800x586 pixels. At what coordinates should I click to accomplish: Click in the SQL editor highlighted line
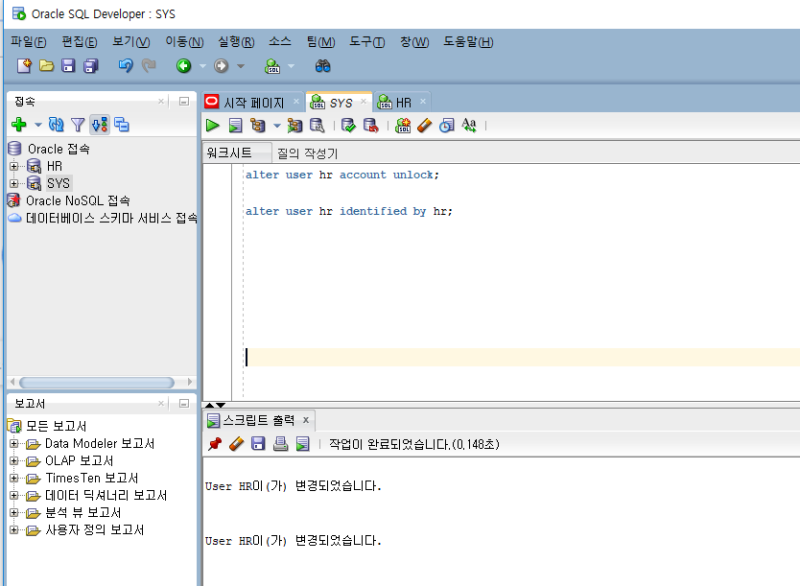tap(521, 357)
